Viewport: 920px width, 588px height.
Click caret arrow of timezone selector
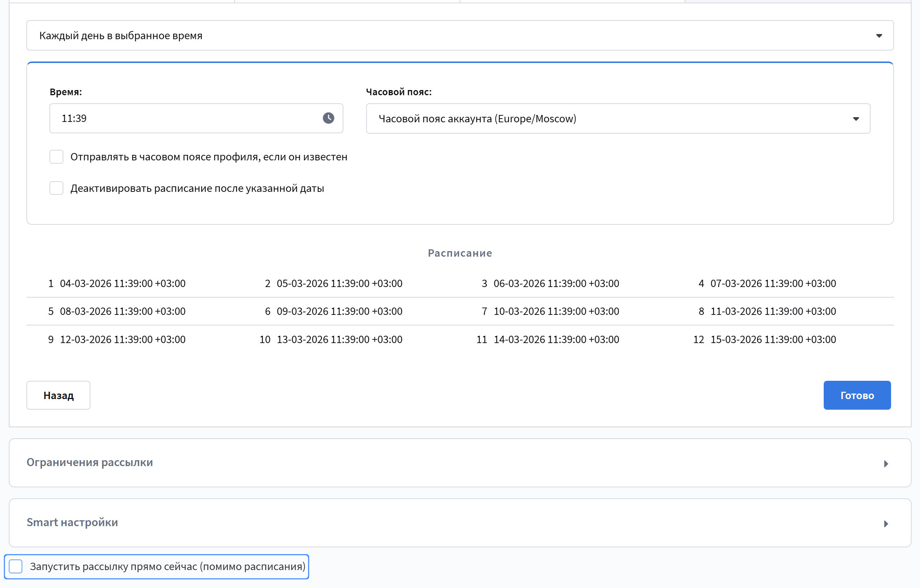(856, 119)
